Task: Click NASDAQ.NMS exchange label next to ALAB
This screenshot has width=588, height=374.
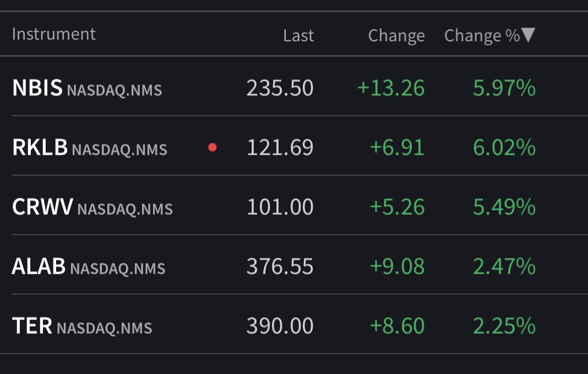Action: point(118,269)
